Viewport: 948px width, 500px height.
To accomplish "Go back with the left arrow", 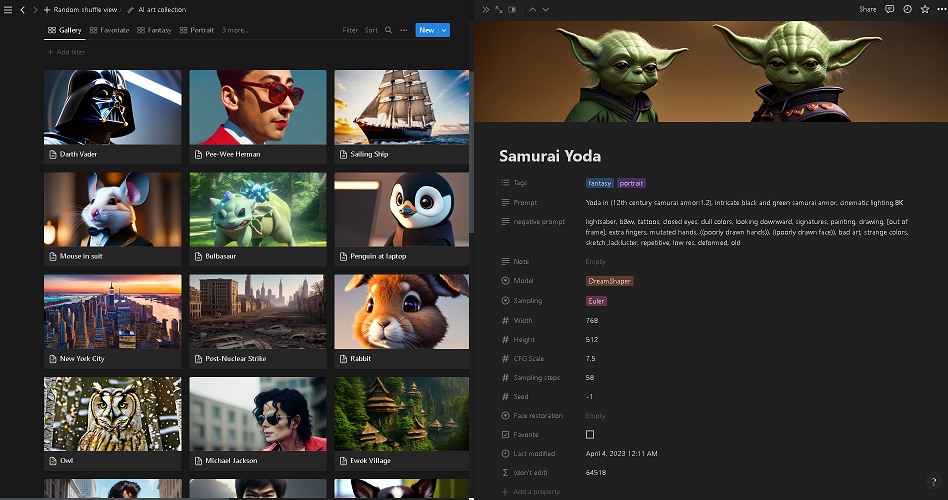I will [x=22, y=10].
